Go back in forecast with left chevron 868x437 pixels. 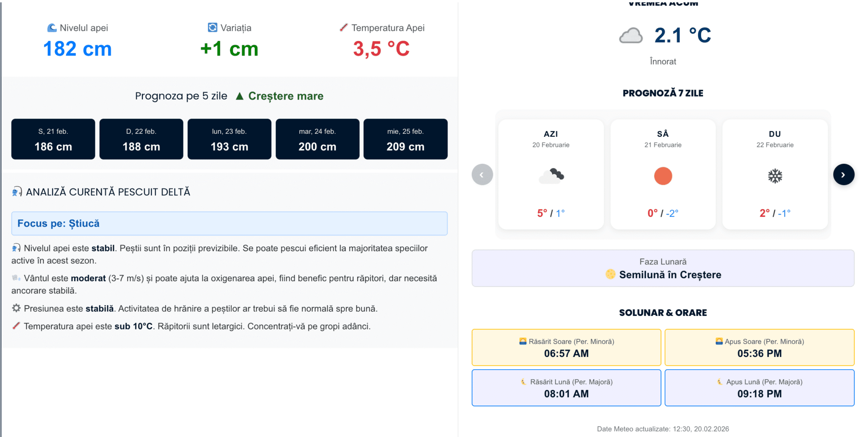point(482,174)
